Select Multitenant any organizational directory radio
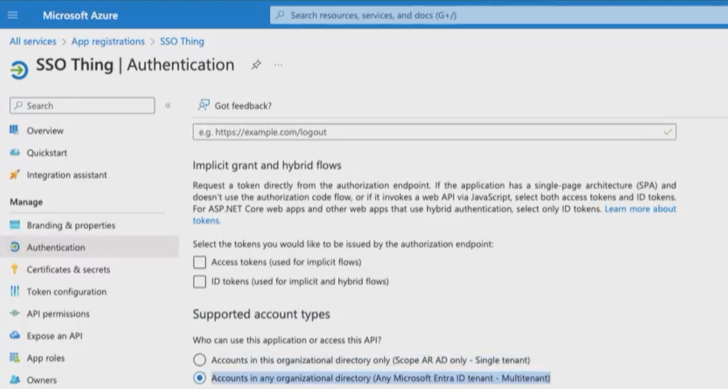This screenshot has width=728, height=389. click(200, 378)
